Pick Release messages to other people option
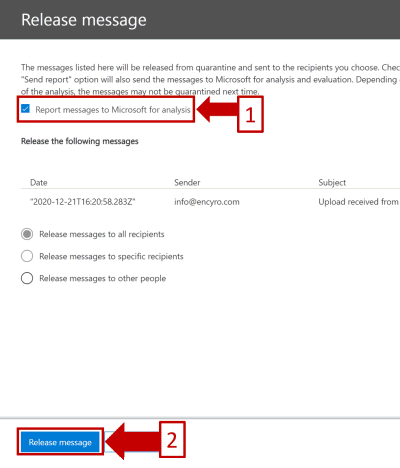Screen dimensions: 400x468 click(27, 278)
